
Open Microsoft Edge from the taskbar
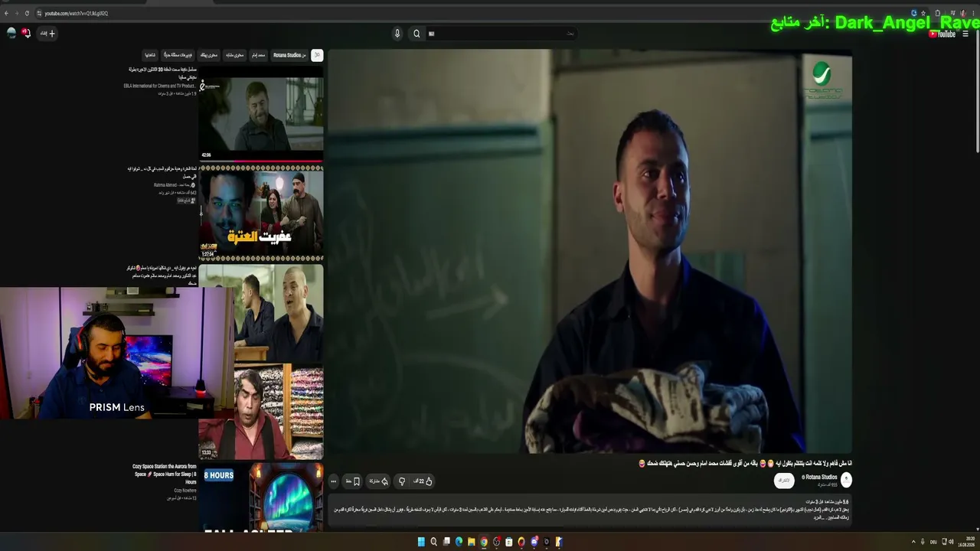click(459, 542)
